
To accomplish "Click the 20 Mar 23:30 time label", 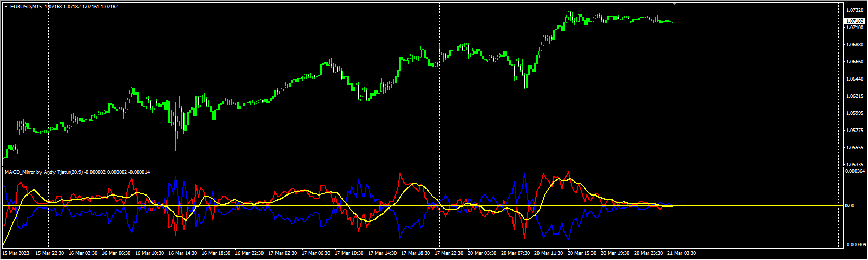I will point(649,253).
